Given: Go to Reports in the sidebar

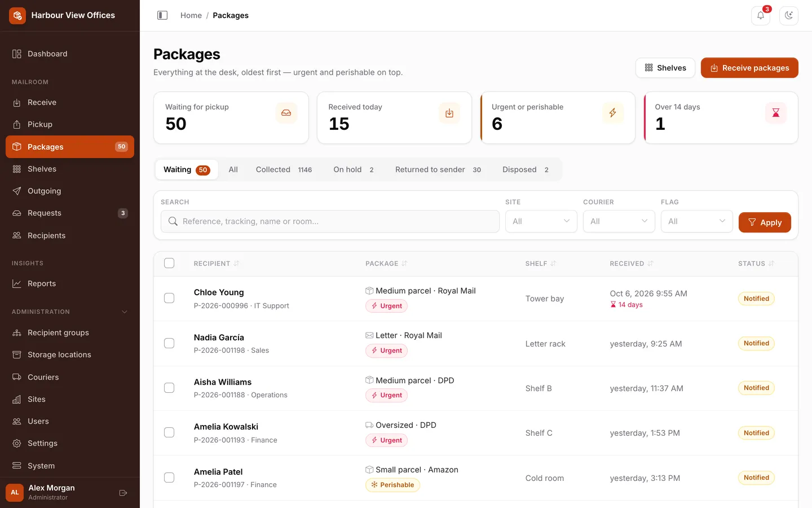Looking at the screenshot, I should 70,283.
